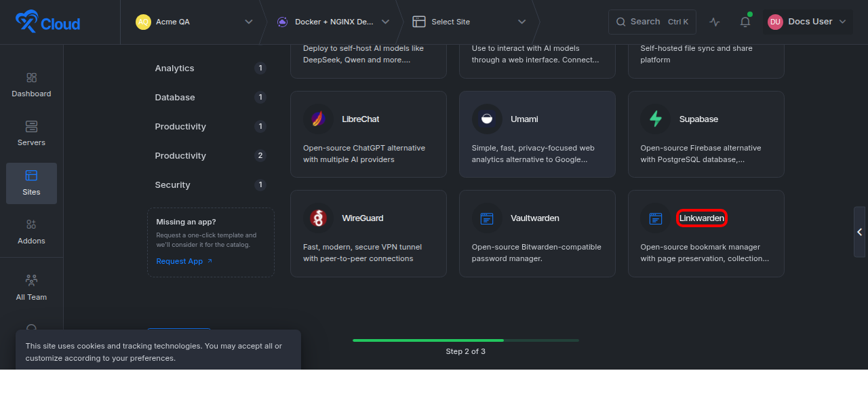Click the arrow icon beside Request App
The width and height of the screenshot is (868, 413).
(x=210, y=261)
